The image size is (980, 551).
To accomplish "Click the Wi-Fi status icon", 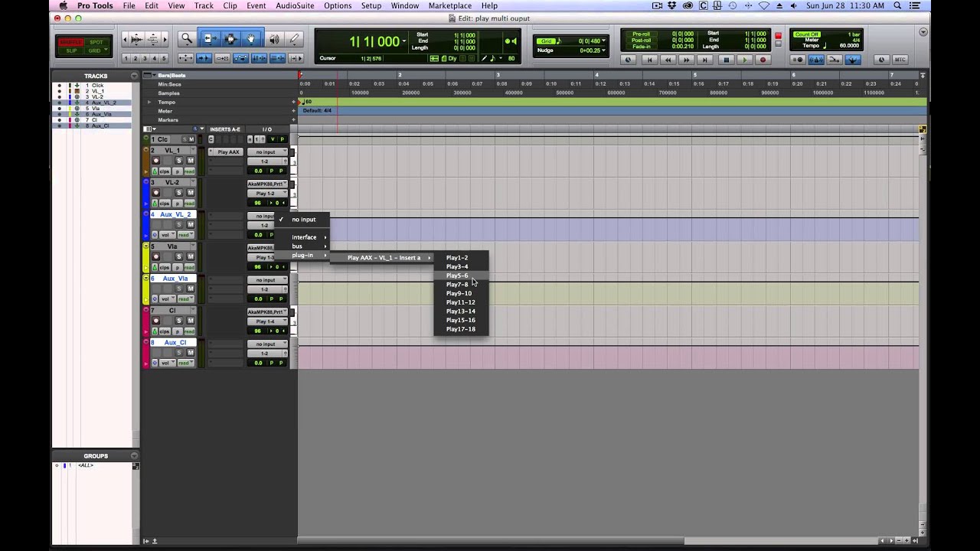I will (x=763, y=5).
